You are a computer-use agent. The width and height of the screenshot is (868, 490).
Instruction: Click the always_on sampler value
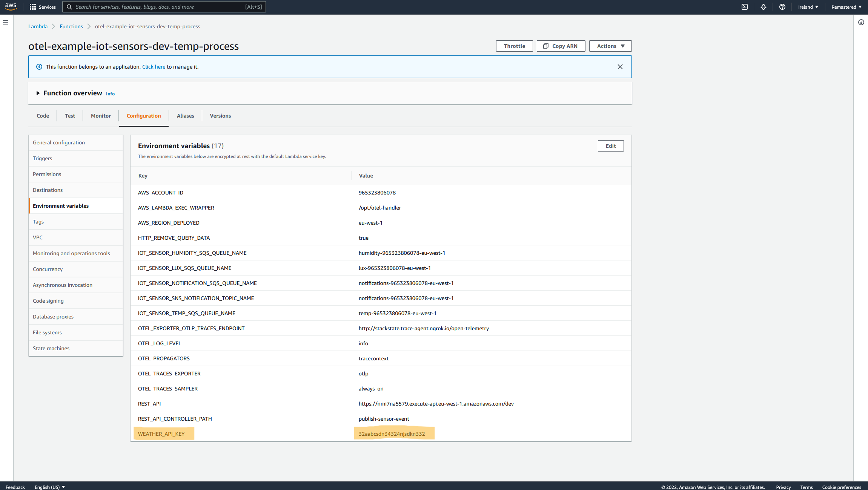pos(371,389)
